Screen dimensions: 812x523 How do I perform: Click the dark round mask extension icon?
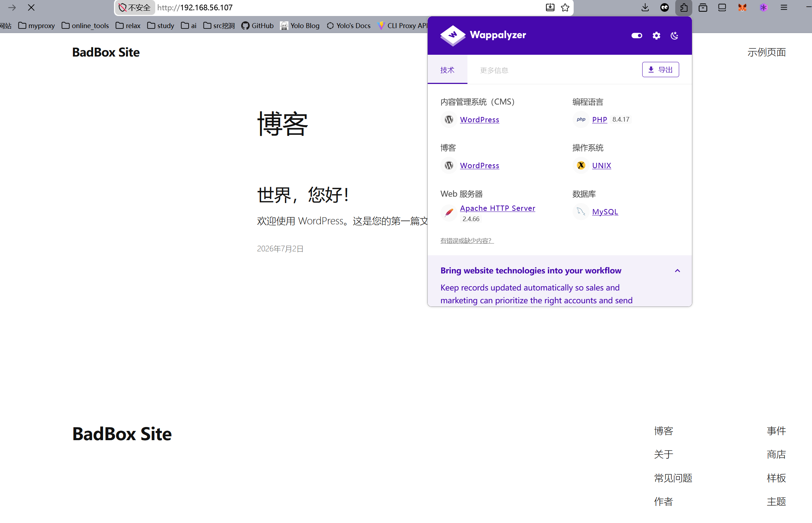664,7
